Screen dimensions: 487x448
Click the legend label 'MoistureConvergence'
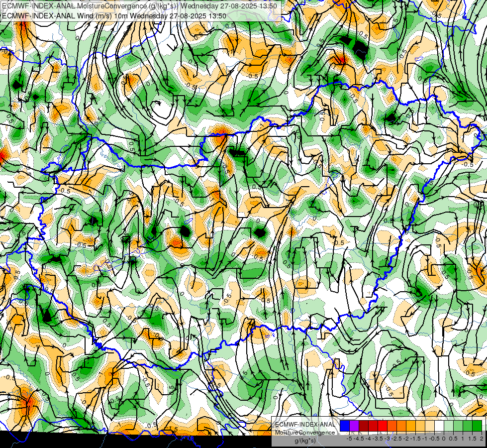coord(305,433)
